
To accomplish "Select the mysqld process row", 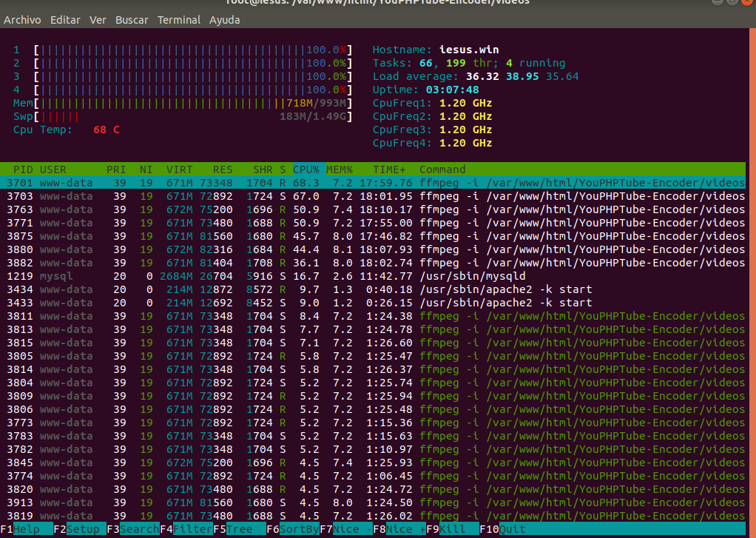I will point(373,276).
